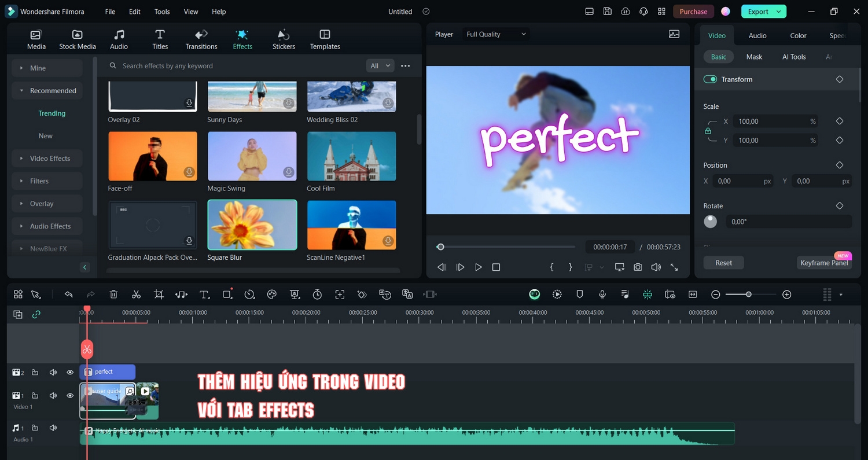Click the voiceover microphone icon

click(x=602, y=295)
